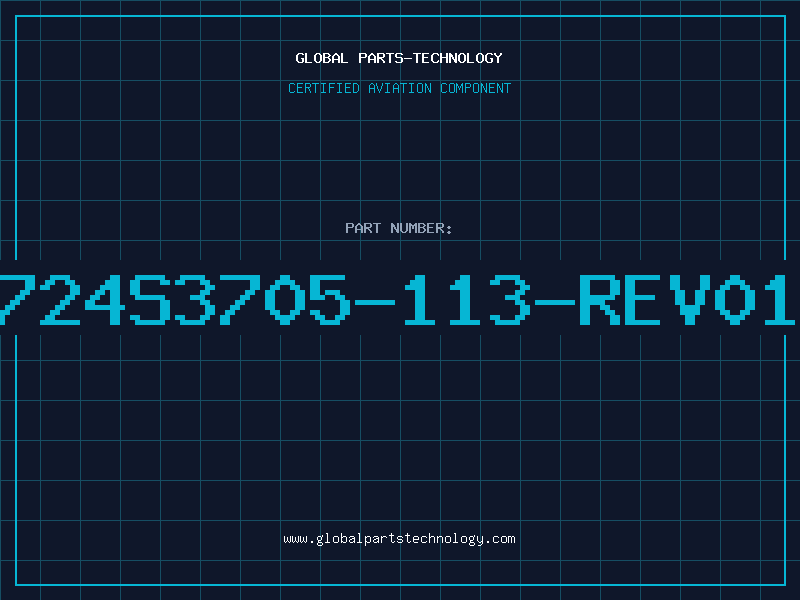The image size is (800, 600).
Task: Select the word AVIATION in the subtitle
Action: (x=400, y=88)
